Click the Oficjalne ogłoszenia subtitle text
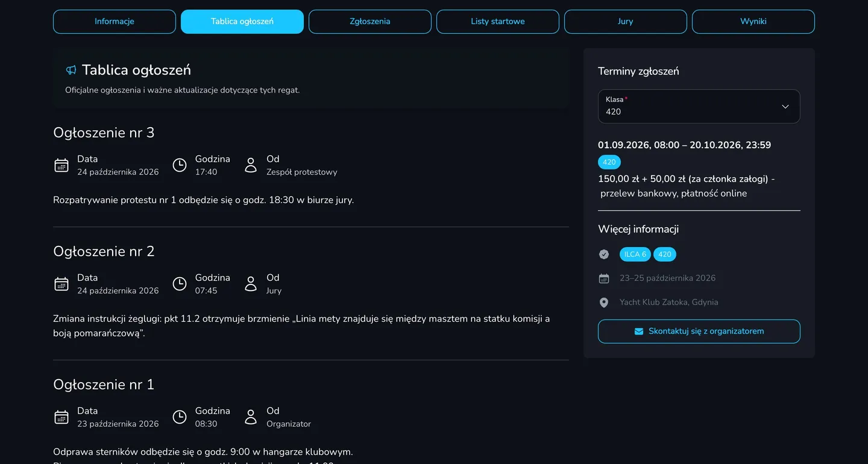The height and width of the screenshot is (464, 868). (182, 90)
